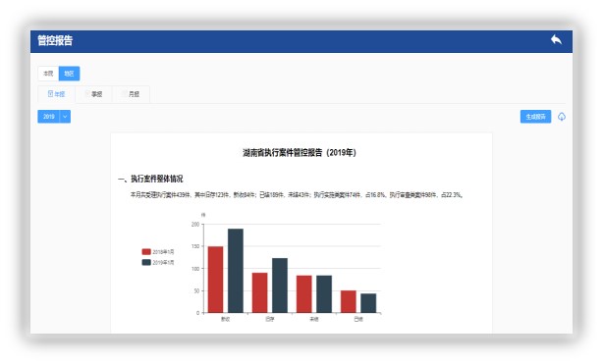Toggle to the 地区 scope option
603x364 pixels.
click(x=69, y=74)
